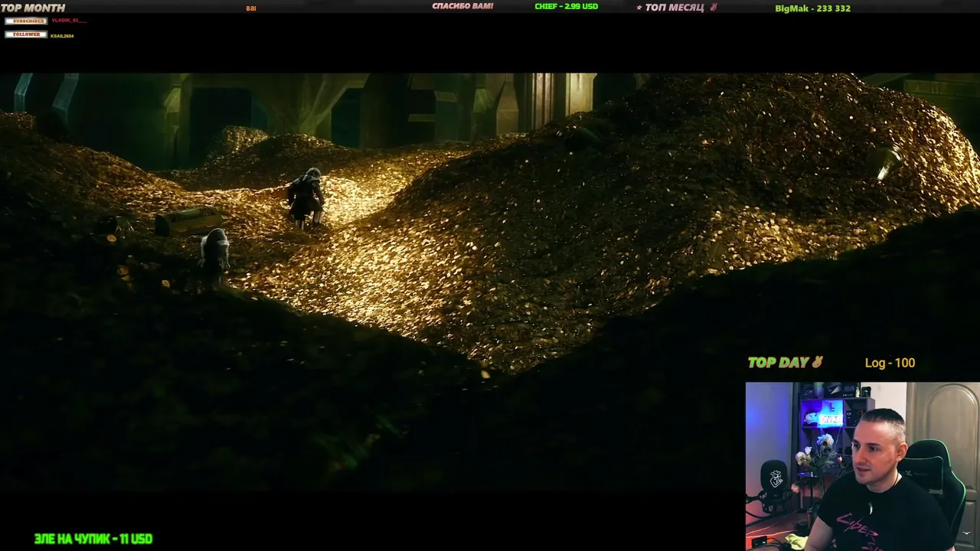Click the ТОП МЕСЯЦ label
The width and height of the screenshot is (980, 551).
(677, 8)
